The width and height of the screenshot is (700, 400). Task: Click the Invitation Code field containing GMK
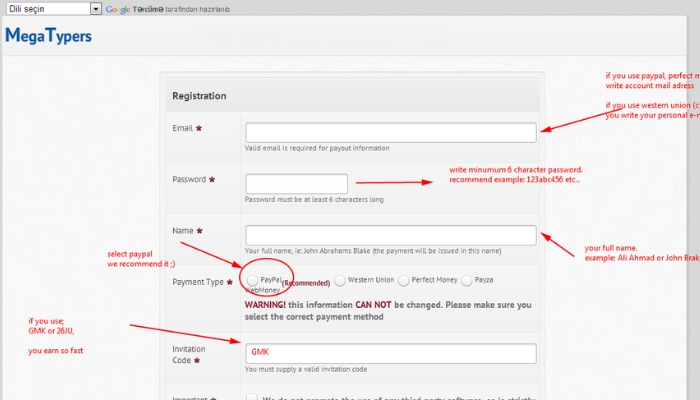pos(391,354)
